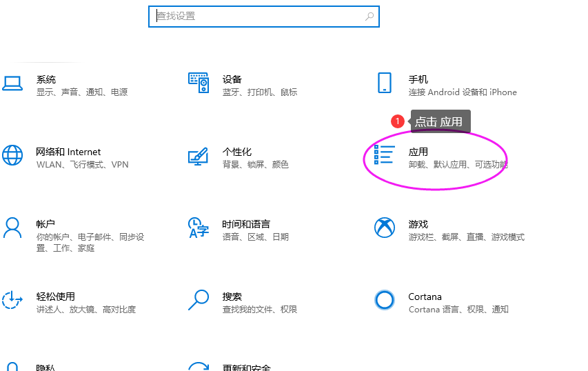Open the Devices keyboard-and-speaker icon
Screen dimensions: 588x371
[x=199, y=83]
